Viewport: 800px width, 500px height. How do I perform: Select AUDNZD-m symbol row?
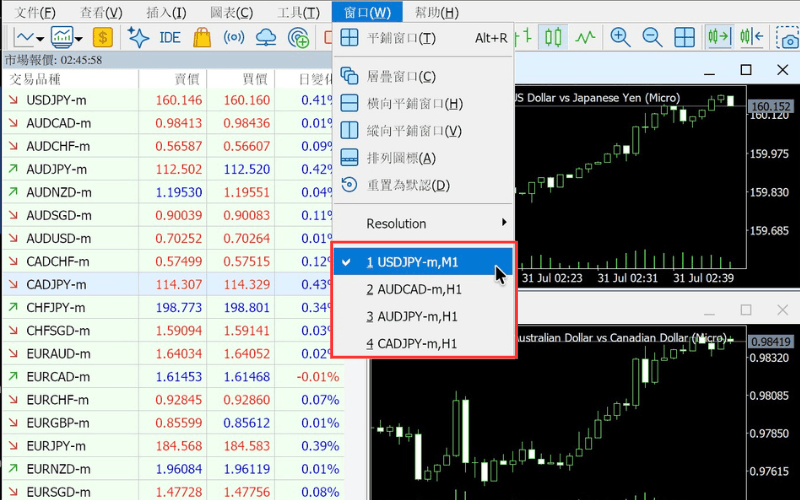169,192
